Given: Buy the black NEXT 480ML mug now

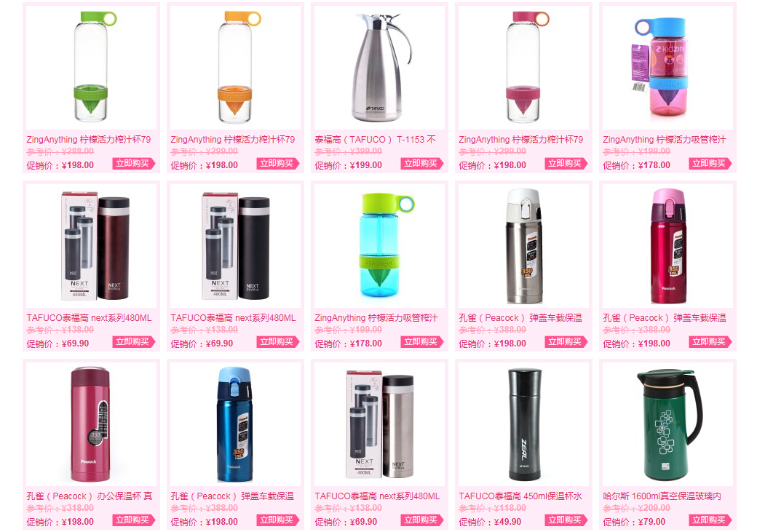Looking at the screenshot, I should click(277, 342).
